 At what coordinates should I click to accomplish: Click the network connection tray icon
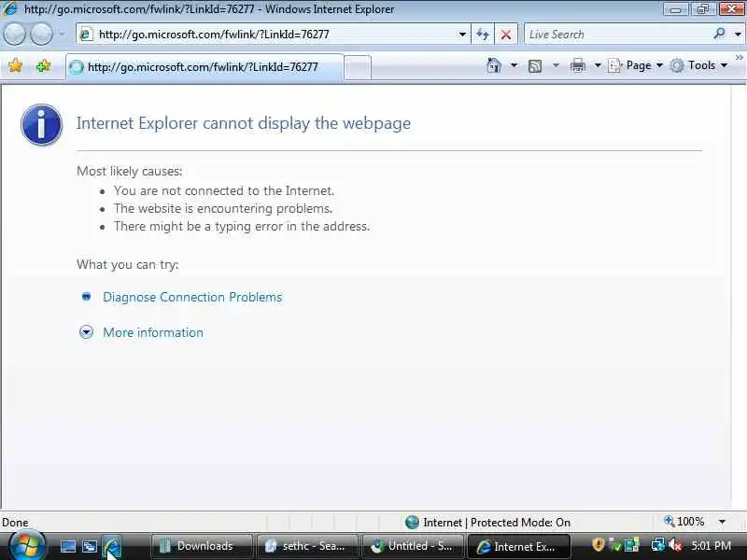pos(658,545)
